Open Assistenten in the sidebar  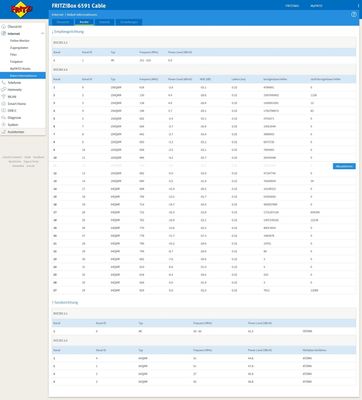tap(16, 132)
